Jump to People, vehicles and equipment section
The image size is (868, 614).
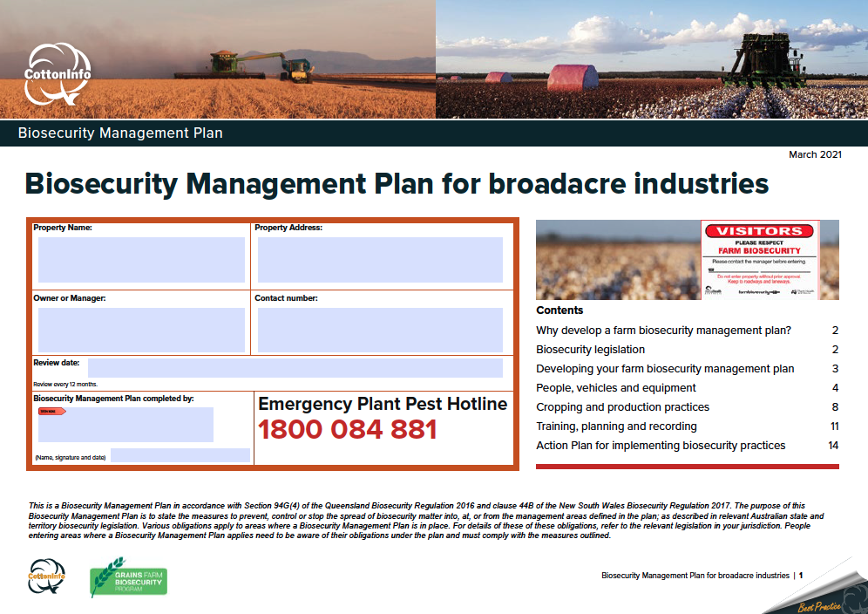point(615,388)
